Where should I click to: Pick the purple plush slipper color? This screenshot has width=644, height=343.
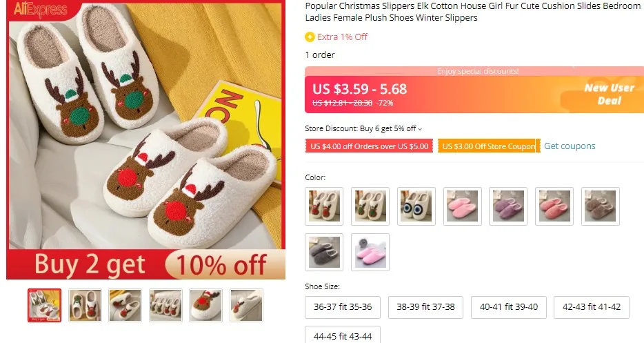point(508,206)
